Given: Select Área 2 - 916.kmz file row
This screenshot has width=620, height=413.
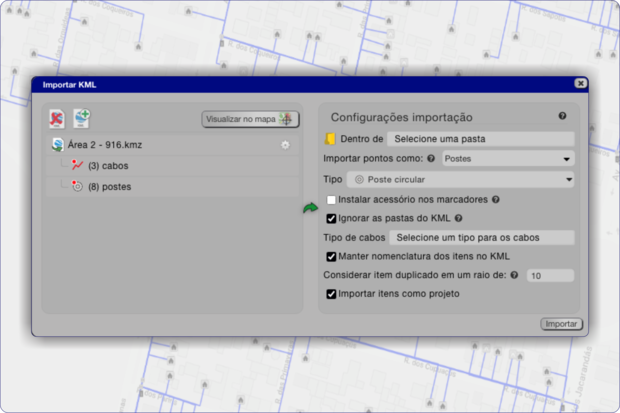Looking at the screenshot, I should click(x=172, y=145).
